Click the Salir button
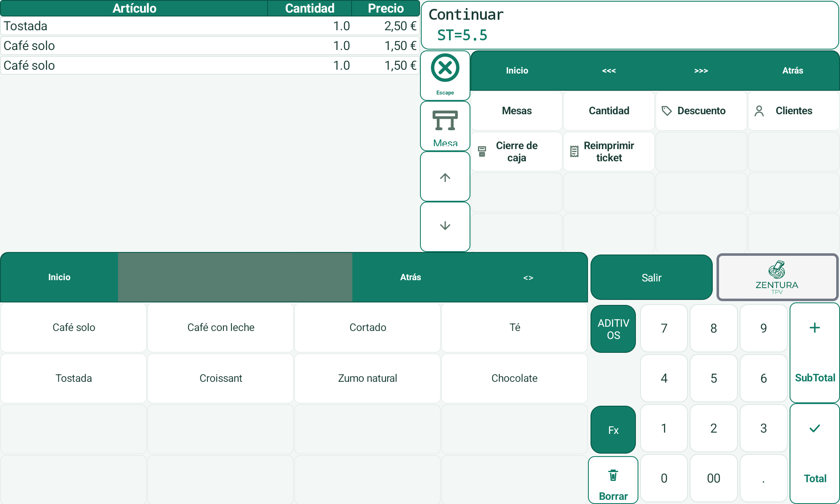The height and width of the screenshot is (504, 840). point(651,277)
